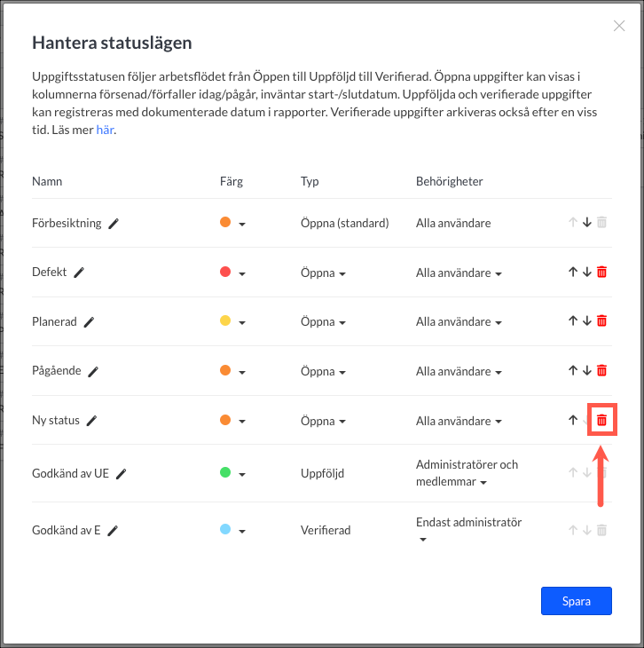Move Planerad status up
Screen dimensions: 644x648
[572, 321]
